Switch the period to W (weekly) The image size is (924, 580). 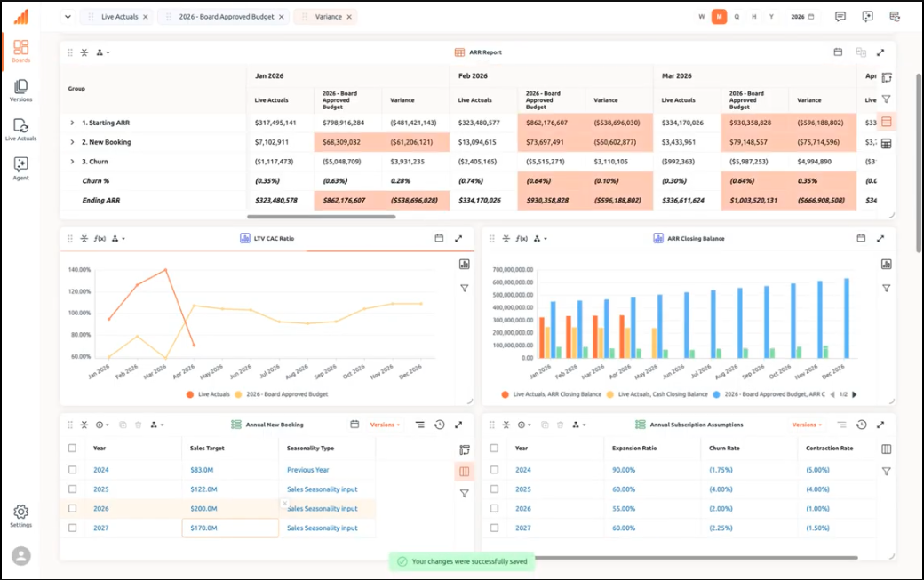pos(702,17)
